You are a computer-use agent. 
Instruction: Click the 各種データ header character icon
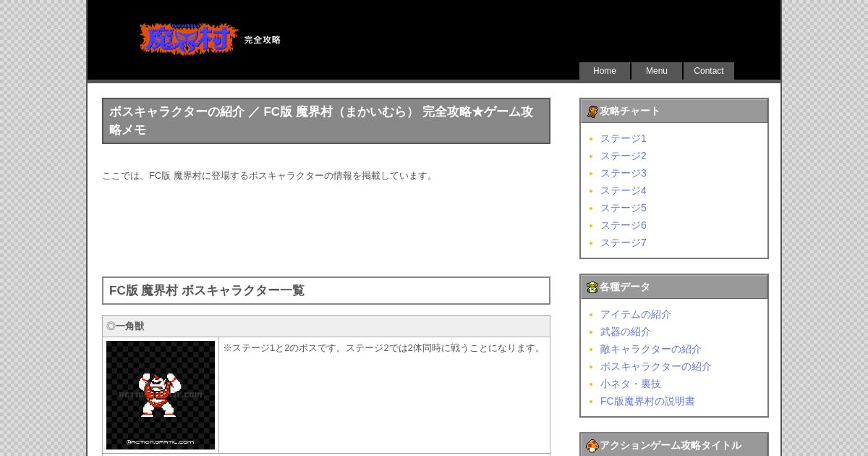point(592,287)
